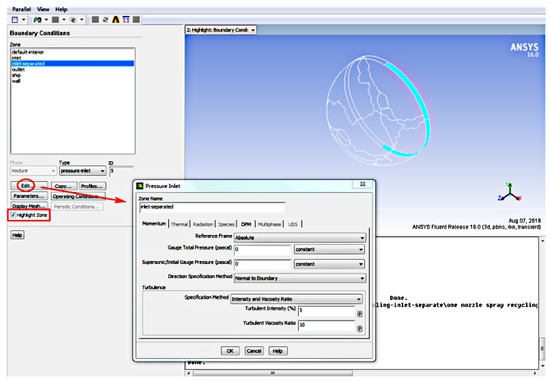Click the Turbulent Intensity parameter icon
The width and height of the screenshot is (550, 382).
(x=360, y=314)
